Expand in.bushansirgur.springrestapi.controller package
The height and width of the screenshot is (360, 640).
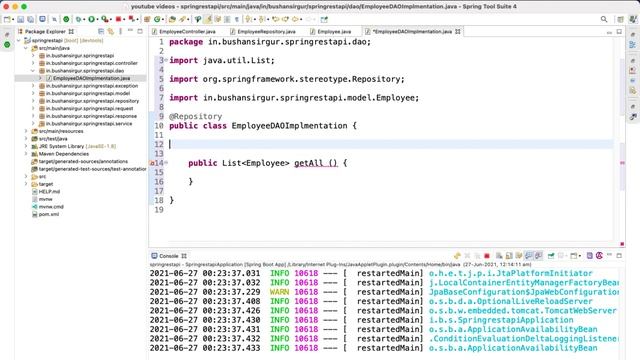point(33,63)
